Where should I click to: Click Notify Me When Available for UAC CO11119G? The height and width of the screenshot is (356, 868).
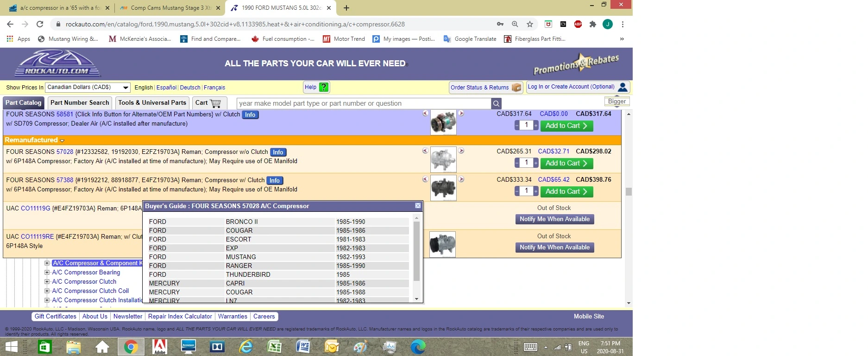554,219
